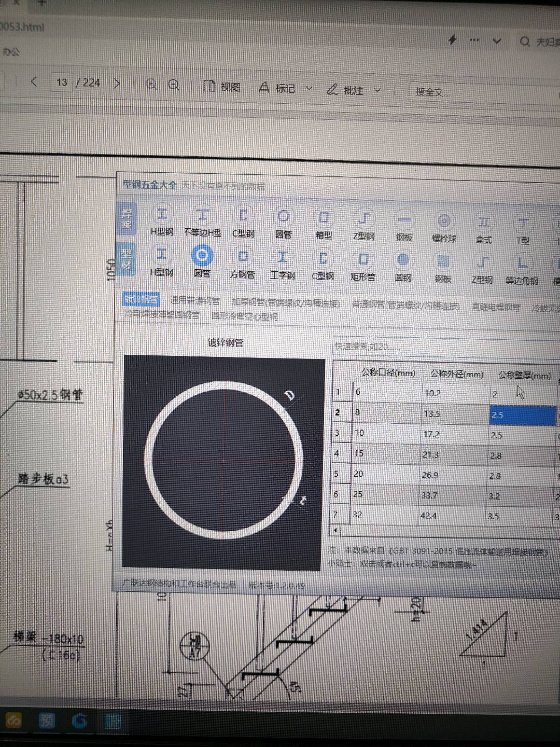This screenshot has width=560, height=747.
Task: Choose the 钢板 icon in the second row
Action: (x=442, y=270)
